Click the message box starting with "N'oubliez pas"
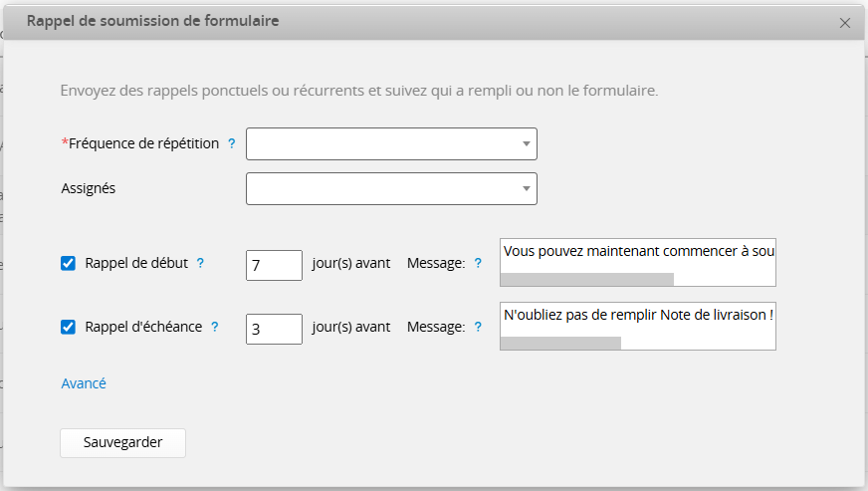 (637, 316)
